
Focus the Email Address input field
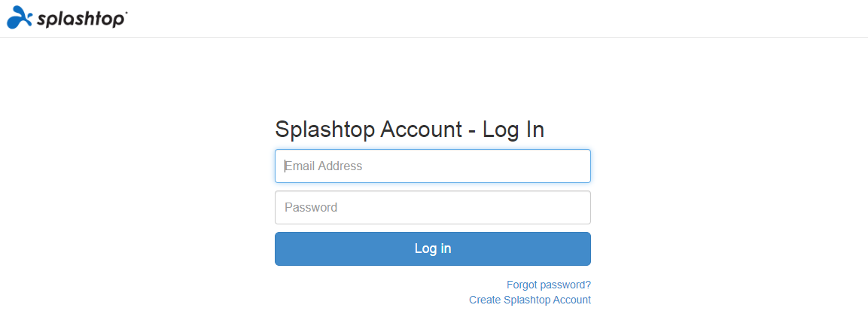432,166
